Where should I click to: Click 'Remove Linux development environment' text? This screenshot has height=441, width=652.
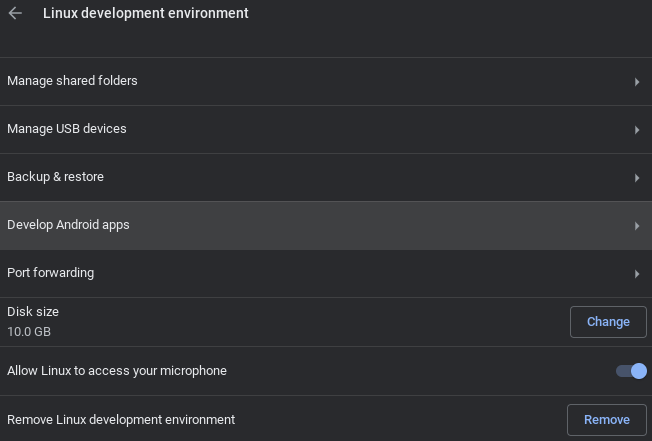point(121,420)
